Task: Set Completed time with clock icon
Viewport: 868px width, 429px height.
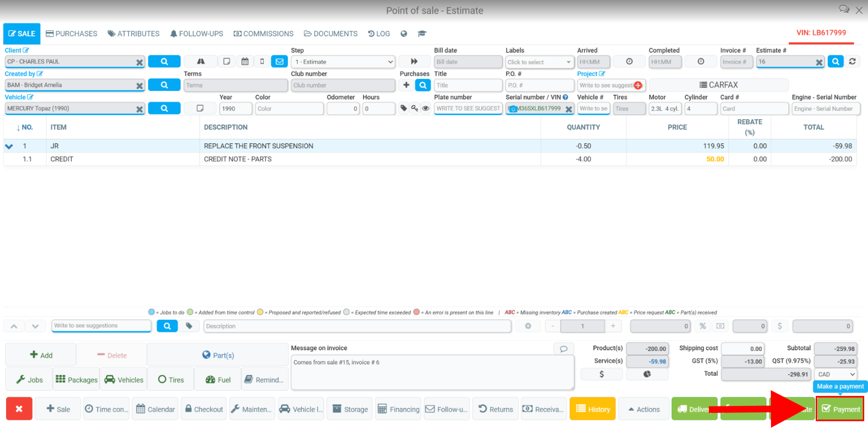Action: (x=701, y=61)
